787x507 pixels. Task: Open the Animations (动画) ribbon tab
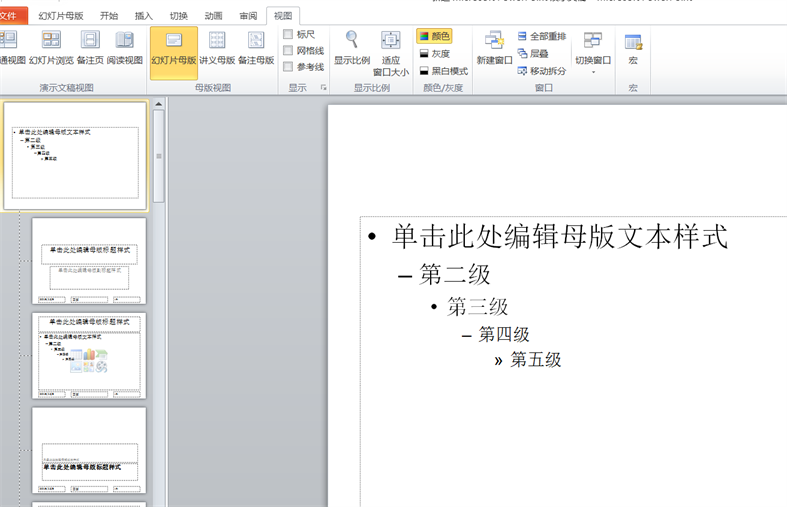(x=213, y=16)
